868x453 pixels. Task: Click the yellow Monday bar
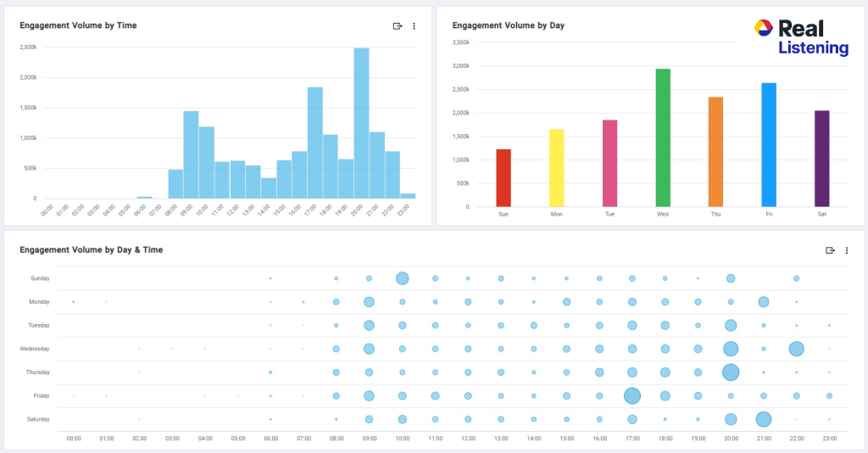[x=557, y=168]
